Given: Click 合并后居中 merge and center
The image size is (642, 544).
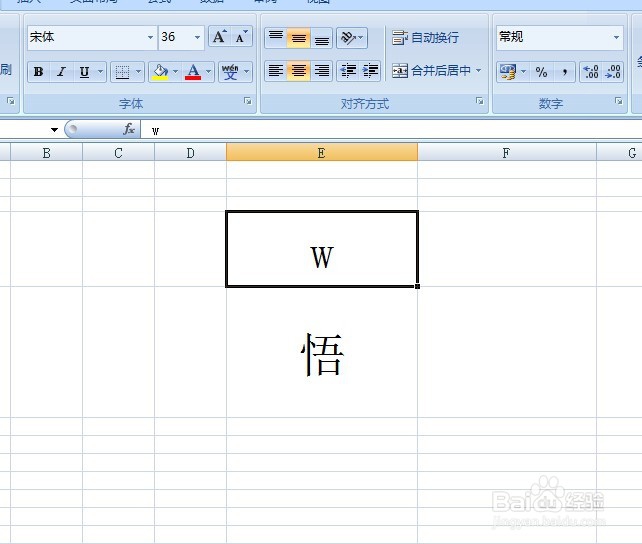Looking at the screenshot, I should 432,70.
